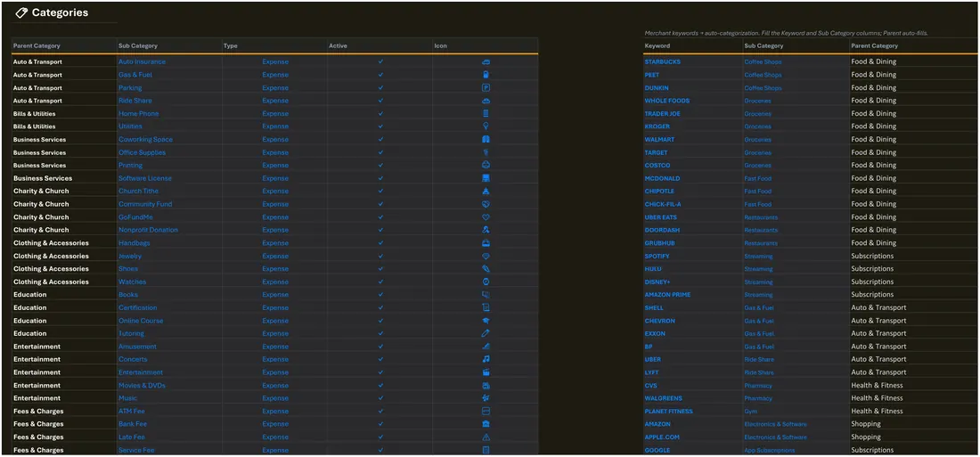Click the Keyword column header

tap(657, 45)
